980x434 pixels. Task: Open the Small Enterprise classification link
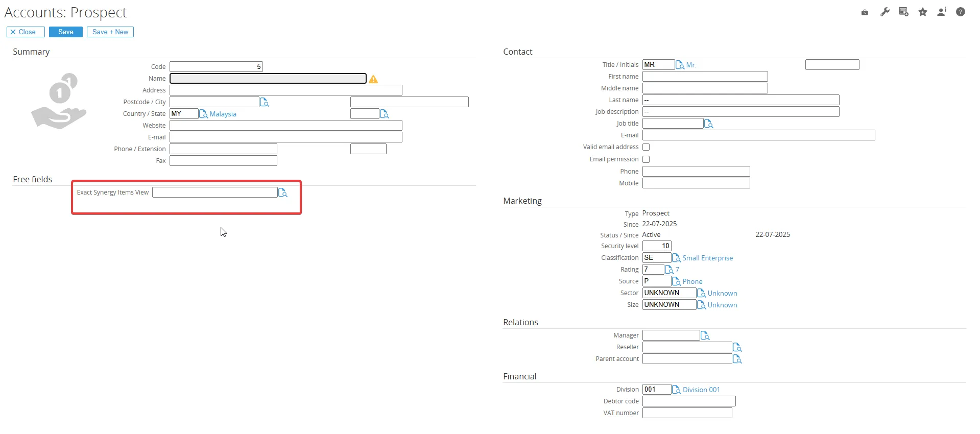(x=707, y=258)
